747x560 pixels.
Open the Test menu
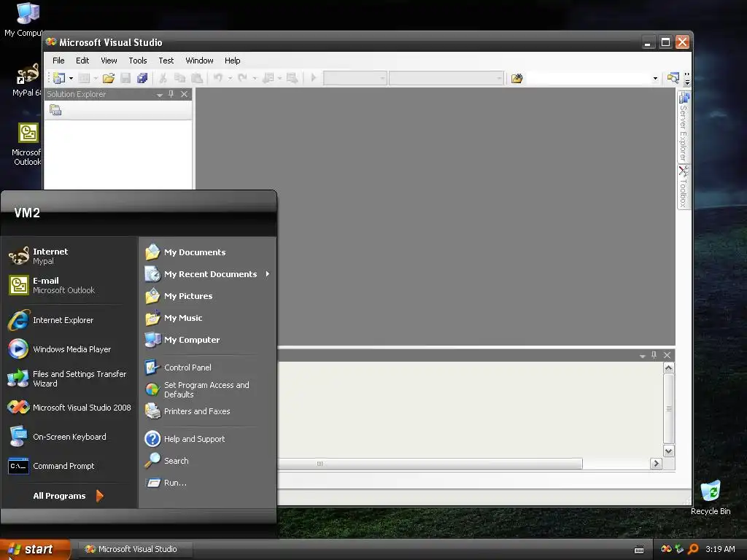[x=166, y=61]
